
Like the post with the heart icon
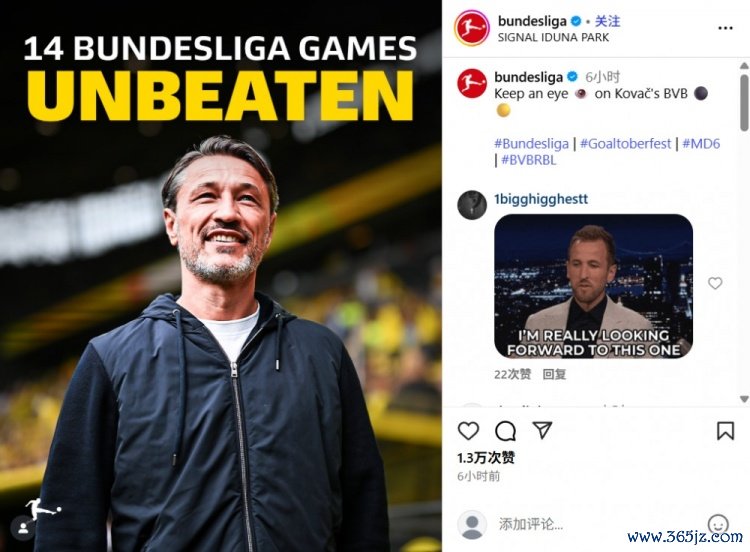point(468,431)
